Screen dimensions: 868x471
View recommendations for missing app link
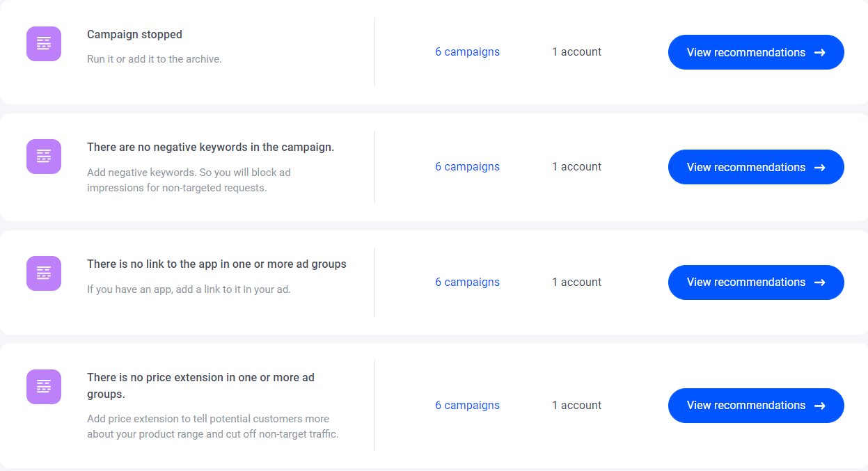[x=756, y=282]
